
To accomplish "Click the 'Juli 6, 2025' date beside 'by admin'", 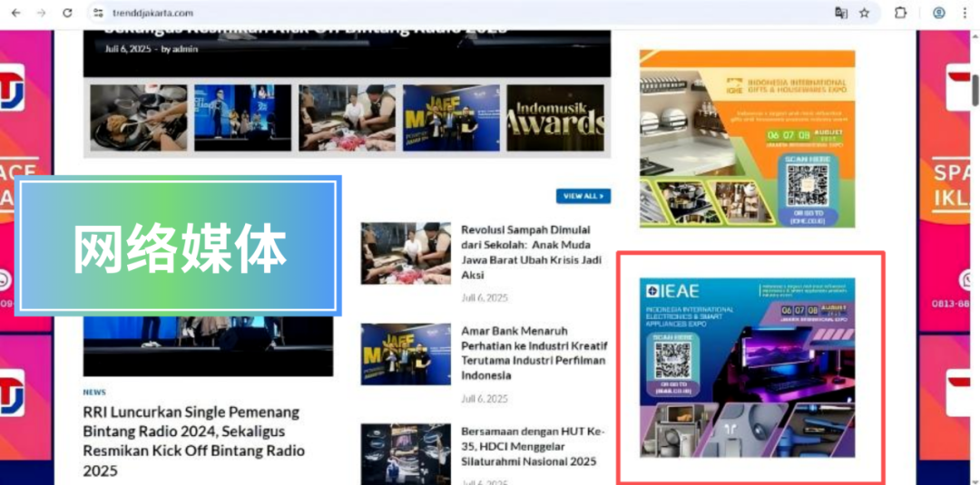I will 128,49.
